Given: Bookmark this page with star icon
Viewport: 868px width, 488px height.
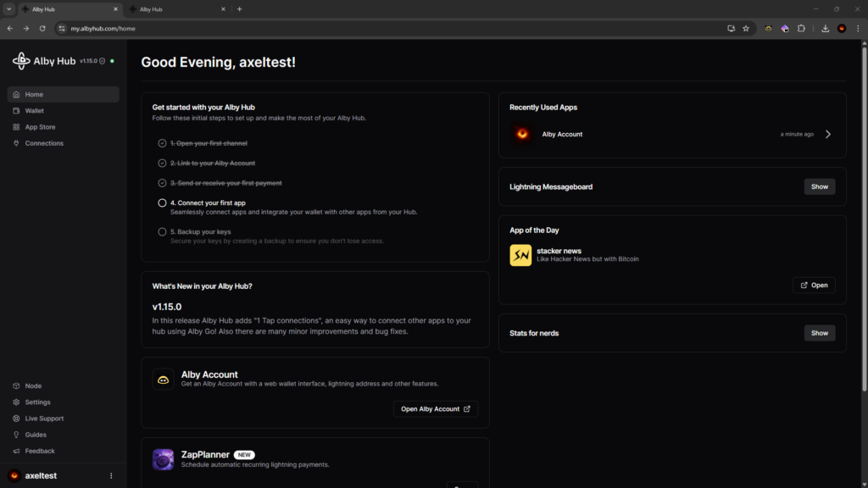Looking at the screenshot, I should (746, 28).
